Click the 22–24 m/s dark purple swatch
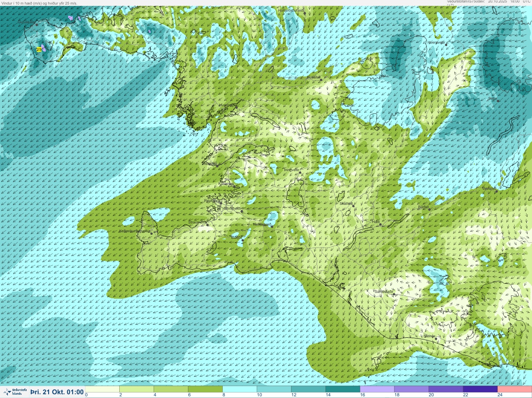Image resolution: width=532 pixels, height=398 pixels. pos(480,389)
